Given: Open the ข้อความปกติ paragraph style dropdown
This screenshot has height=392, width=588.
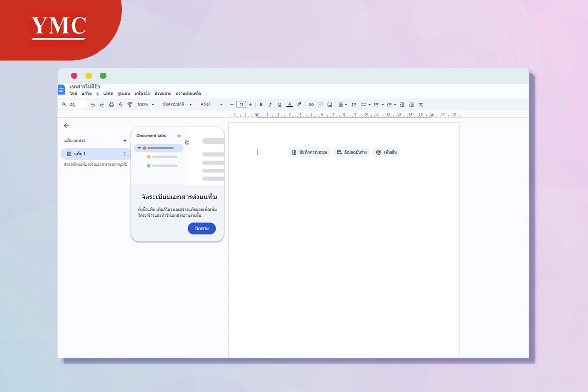Looking at the screenshot, I should point(177,104).
